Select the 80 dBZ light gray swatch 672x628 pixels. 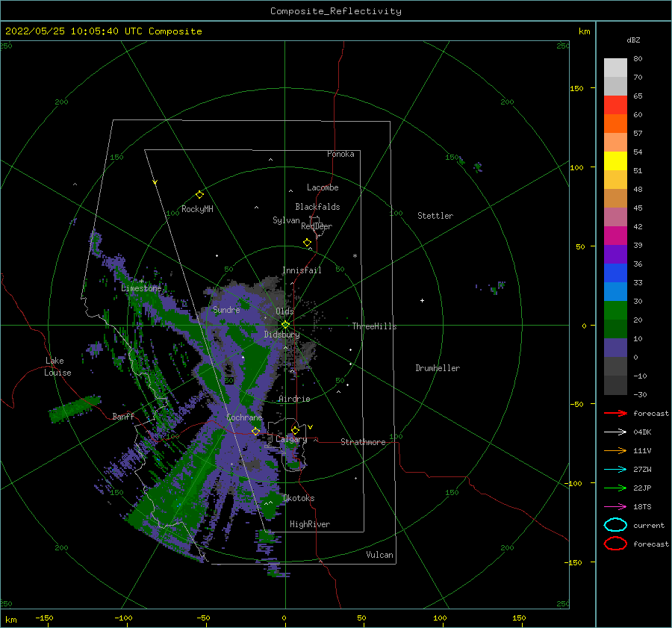615,68
